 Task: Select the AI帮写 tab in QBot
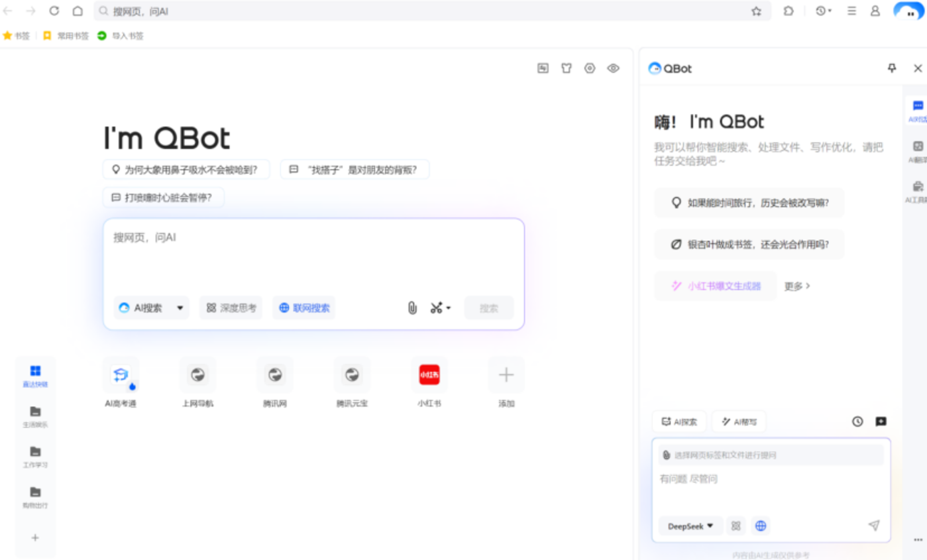739,421
